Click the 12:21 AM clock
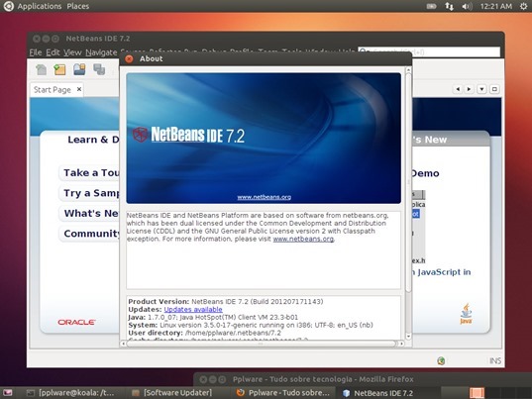The width and height of the screenshot is (532, 399). (495, 6)
